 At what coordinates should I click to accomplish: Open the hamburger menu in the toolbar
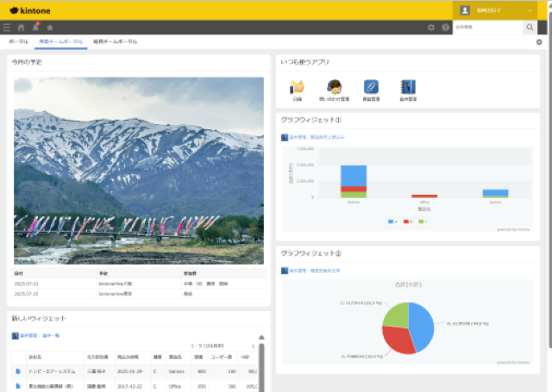pos(6,28)
